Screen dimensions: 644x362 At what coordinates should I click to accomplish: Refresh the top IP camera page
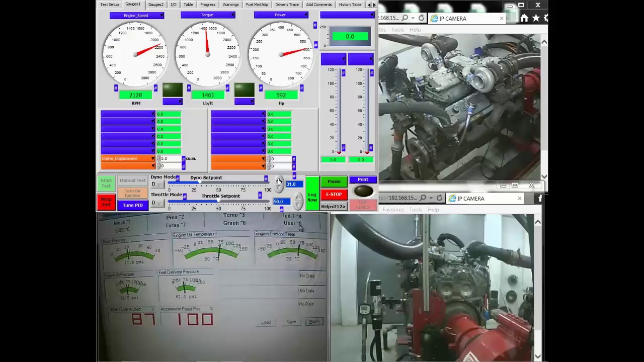pyautogui.click(x=421, y=18)
